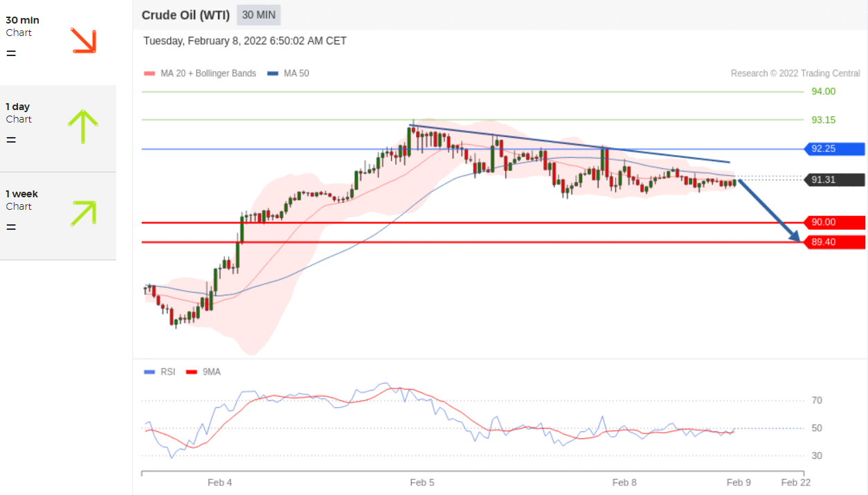Click the Crude Oil (WTI) title

point(186,15)
